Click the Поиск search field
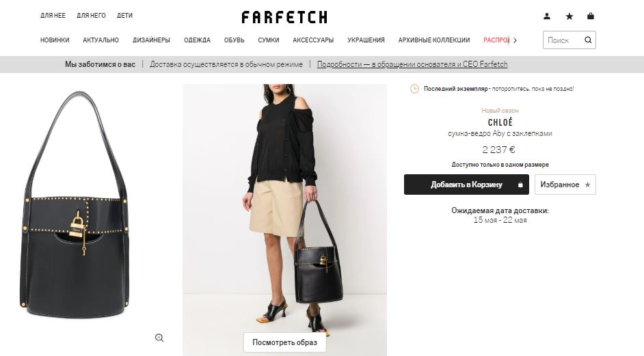The height and width of the screenshot is (356, 644). pos(563,40)
